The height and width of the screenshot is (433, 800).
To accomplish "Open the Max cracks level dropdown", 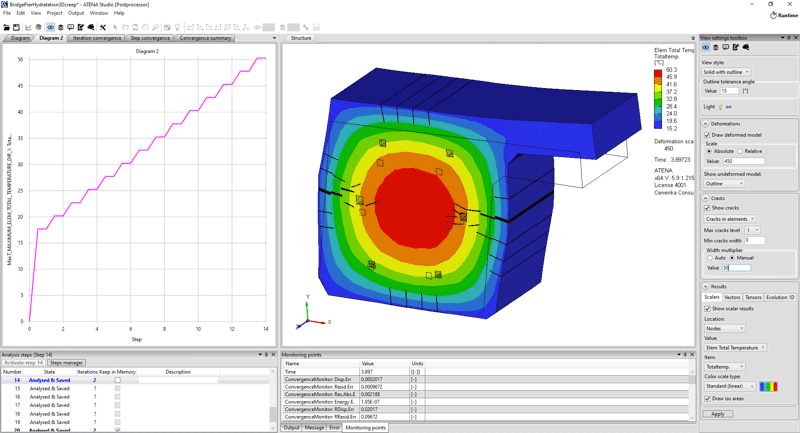I will 752,231.
